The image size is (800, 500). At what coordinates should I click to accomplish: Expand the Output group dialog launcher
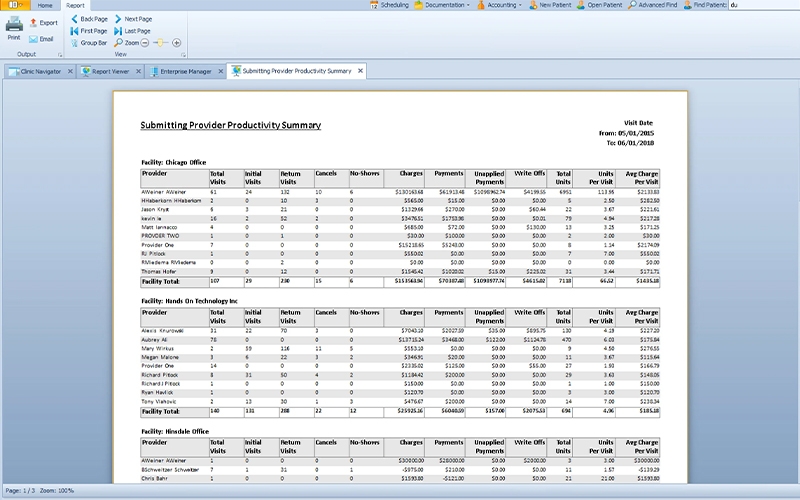pos(60,55)
